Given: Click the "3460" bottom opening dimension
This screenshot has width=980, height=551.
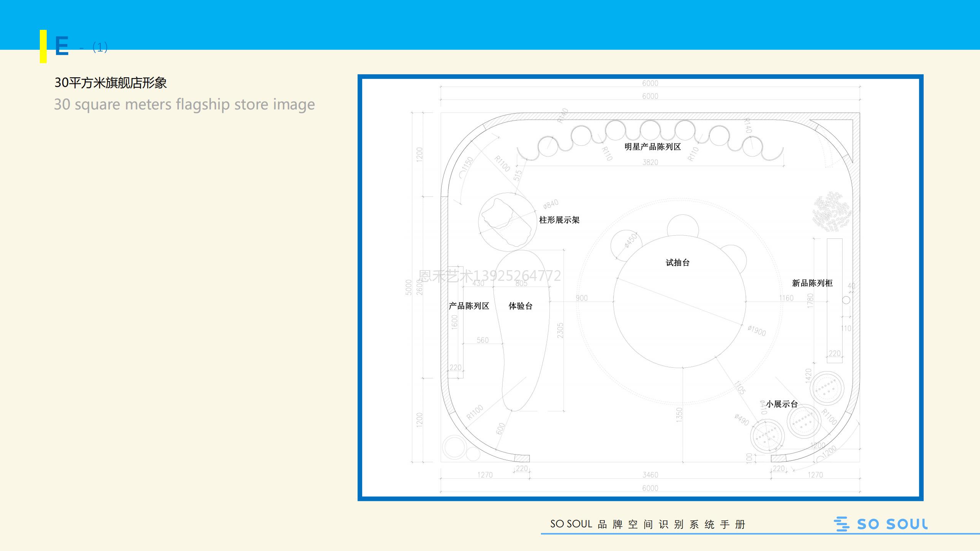Looking at the screenshot, I should pos(650,475).
